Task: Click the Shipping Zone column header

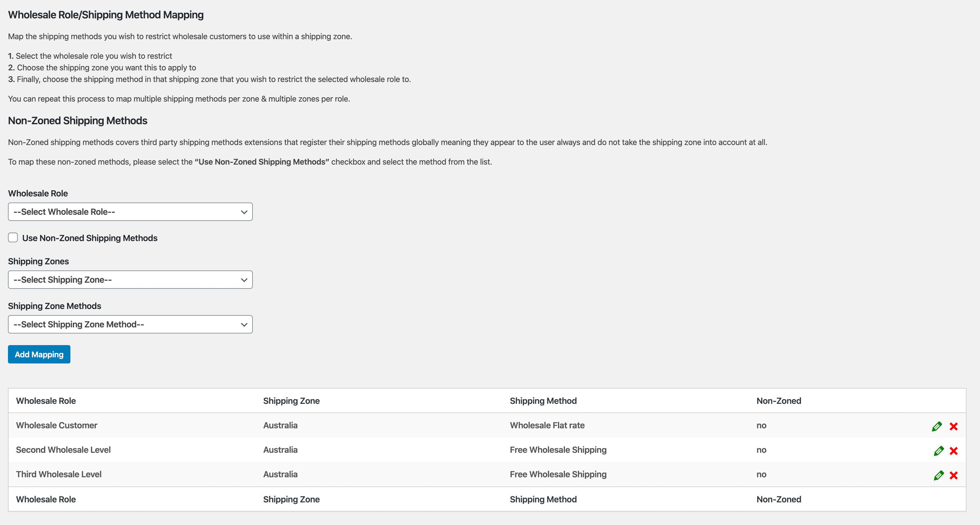Action: [291, 401]
